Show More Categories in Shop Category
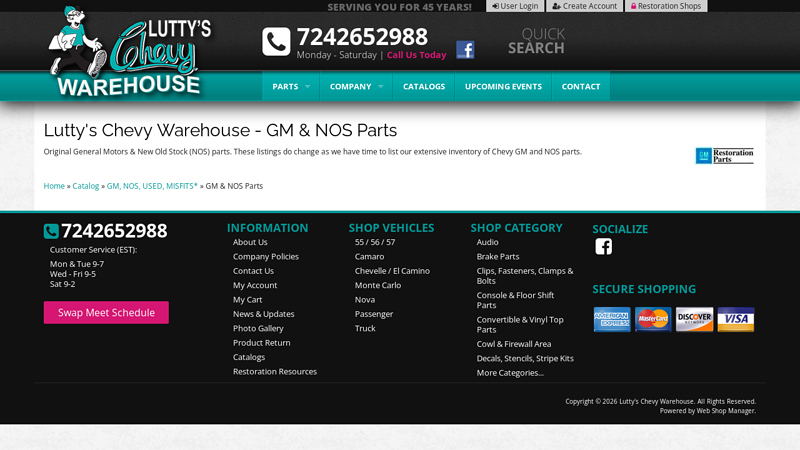This screenshot has width=800, height=450. (x=510, y=373)
